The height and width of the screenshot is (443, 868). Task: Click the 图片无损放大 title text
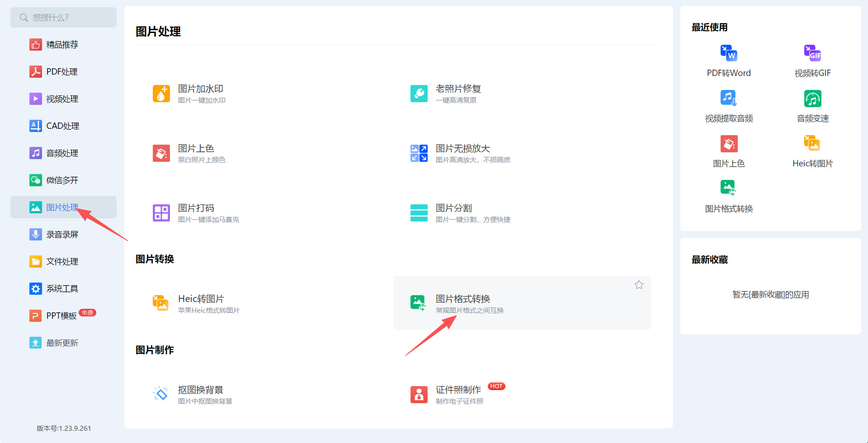coord(463,148)
